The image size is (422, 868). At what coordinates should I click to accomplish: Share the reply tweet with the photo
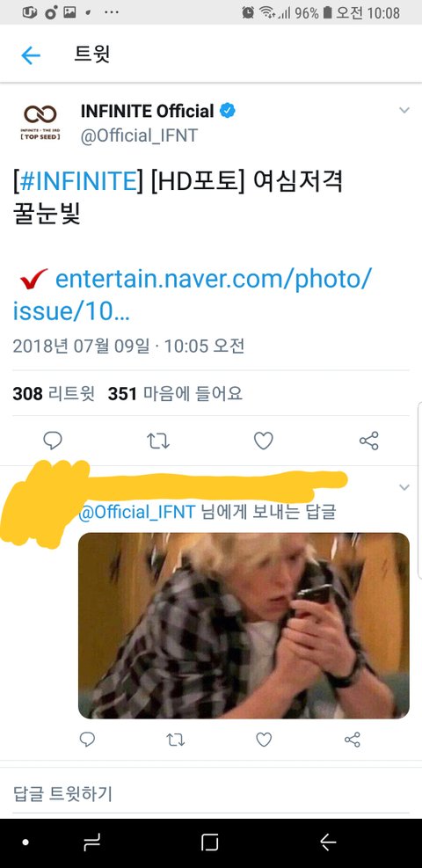[x=353, y=739]
